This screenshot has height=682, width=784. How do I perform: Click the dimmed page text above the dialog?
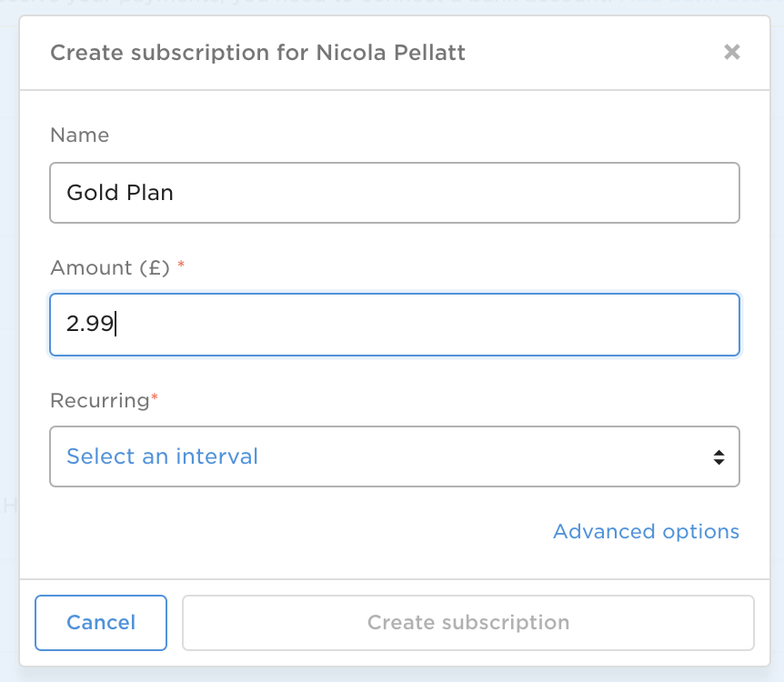pos(364,5)
